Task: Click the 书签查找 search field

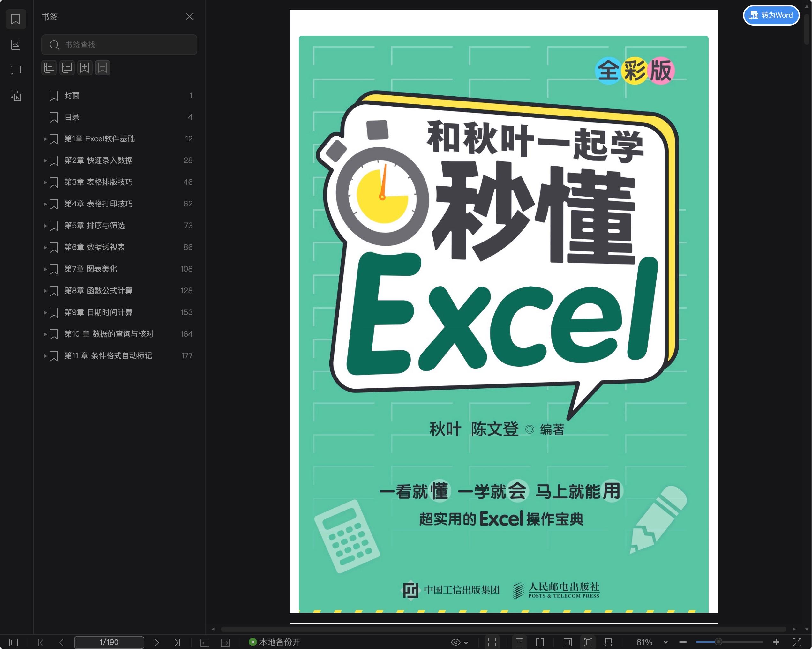Action: (x=119, y=45)
